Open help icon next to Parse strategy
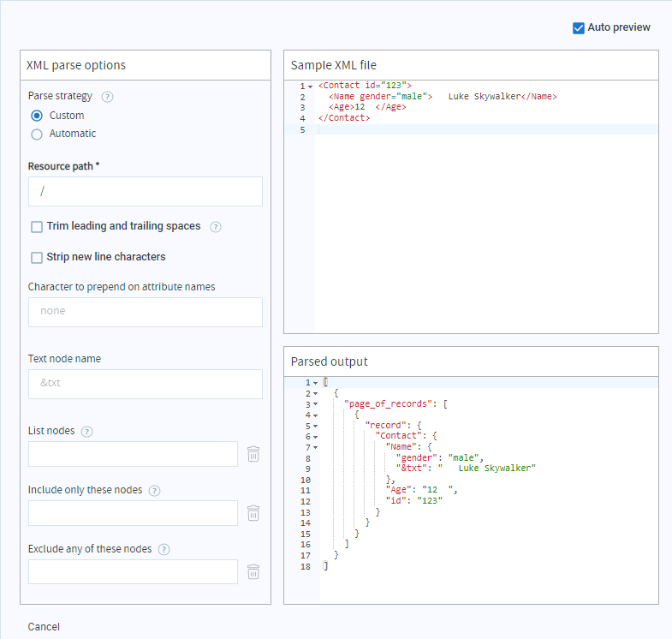672x639 pixels. coord(107,97)
